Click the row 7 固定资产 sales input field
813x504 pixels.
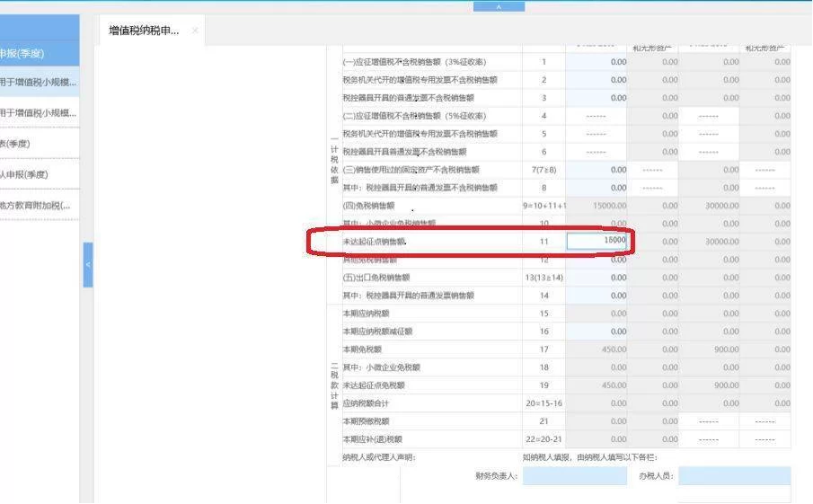[x=598, y=170]
